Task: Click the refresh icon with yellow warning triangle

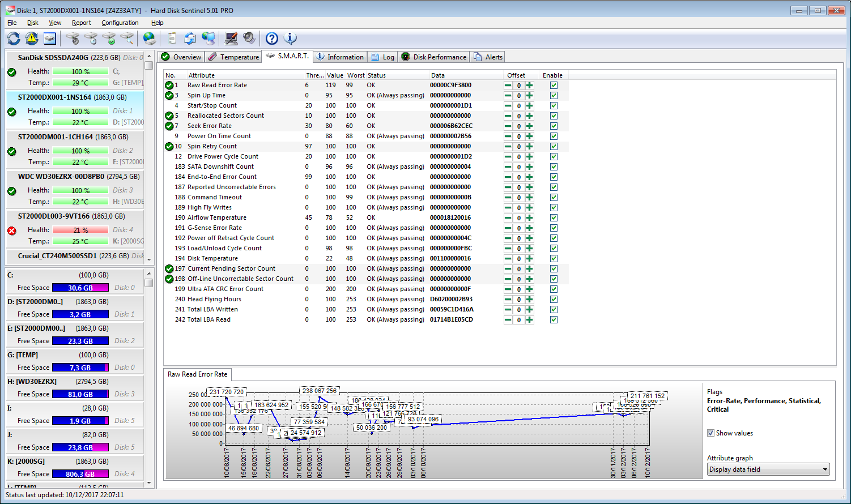Action: (32, 39)
